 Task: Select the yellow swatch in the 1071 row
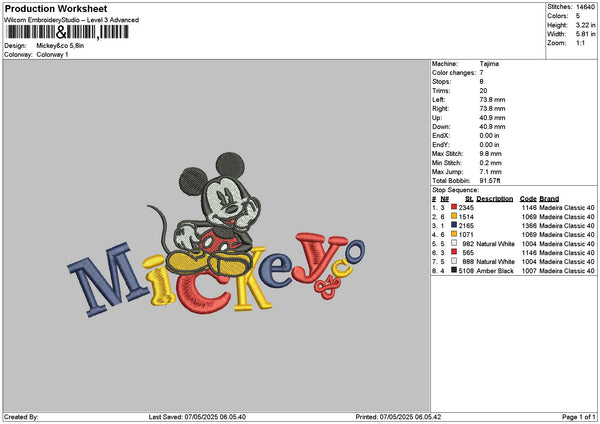click(x=454, y=234)
